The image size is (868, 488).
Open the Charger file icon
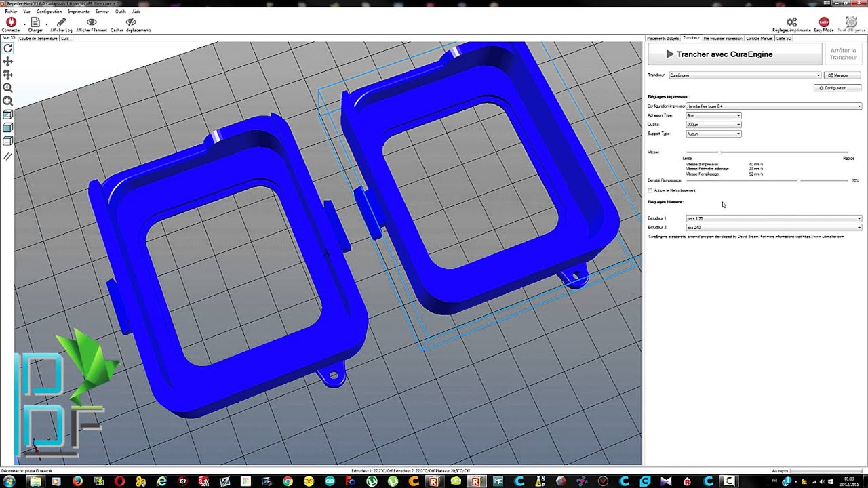point(35,22)
